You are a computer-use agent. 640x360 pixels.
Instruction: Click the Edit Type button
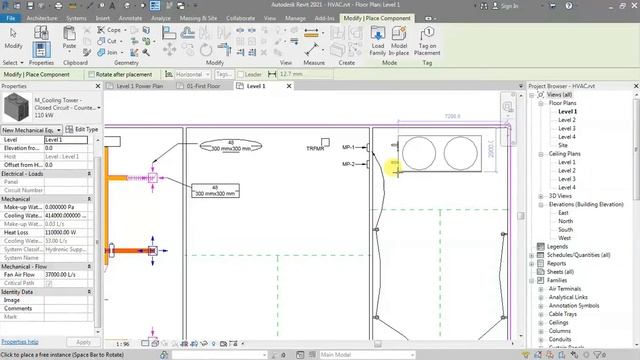82,129
